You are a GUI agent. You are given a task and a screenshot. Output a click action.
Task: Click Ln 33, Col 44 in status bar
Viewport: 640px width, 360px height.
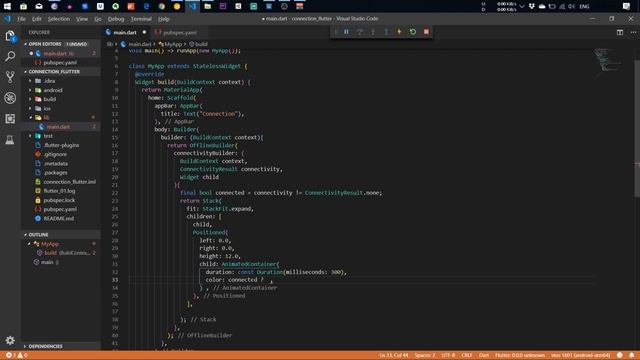tap(393, 355)
